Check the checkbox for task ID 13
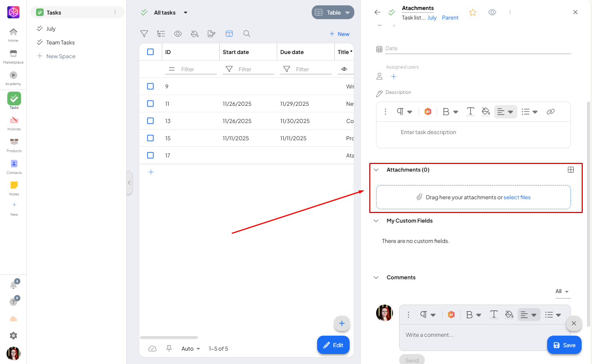Screen dimensions: 592x364 pos(150,121)
